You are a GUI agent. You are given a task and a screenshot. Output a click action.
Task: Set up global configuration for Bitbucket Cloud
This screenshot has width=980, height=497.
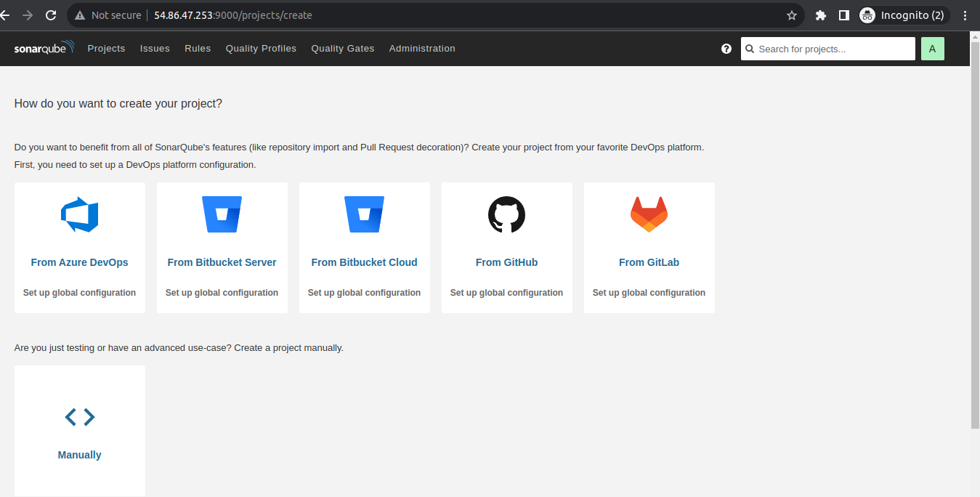click(x=365, y=293)
